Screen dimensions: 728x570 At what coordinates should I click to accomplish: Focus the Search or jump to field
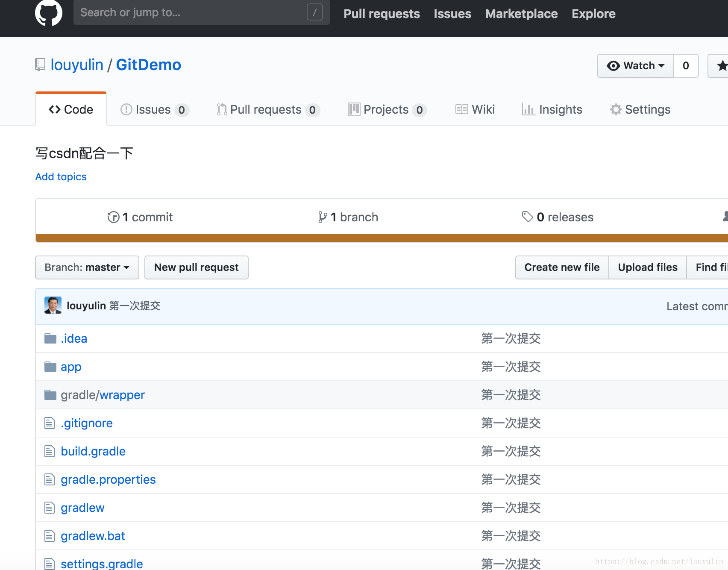click(201, 12)
